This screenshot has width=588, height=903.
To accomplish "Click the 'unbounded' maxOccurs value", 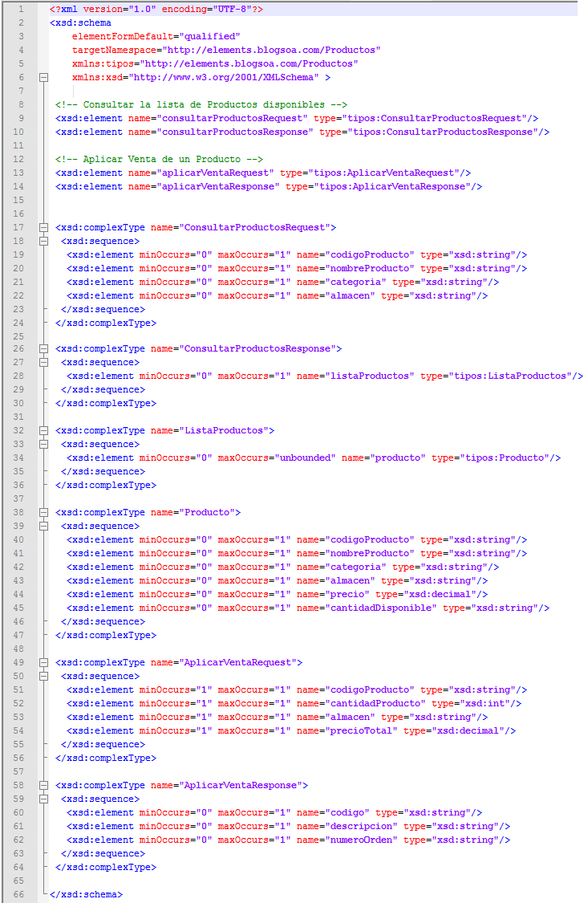I will coord(306,458).
